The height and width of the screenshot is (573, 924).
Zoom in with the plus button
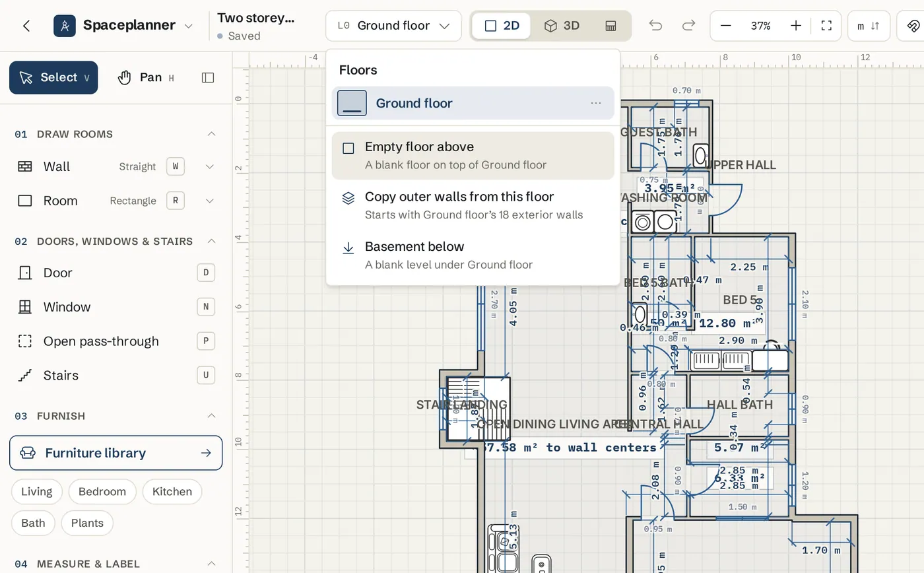click(796, 26)
